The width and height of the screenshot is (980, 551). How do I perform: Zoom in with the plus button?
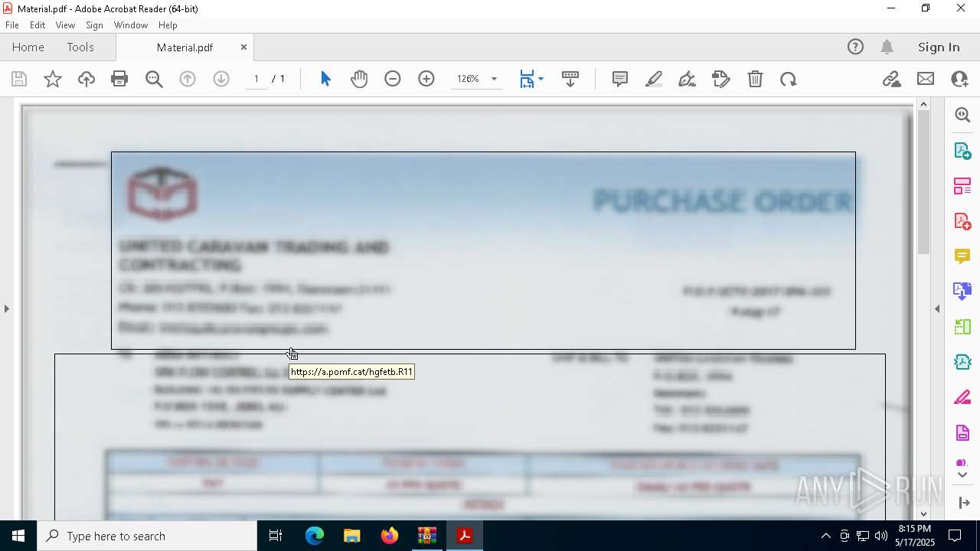coord(426,79)
